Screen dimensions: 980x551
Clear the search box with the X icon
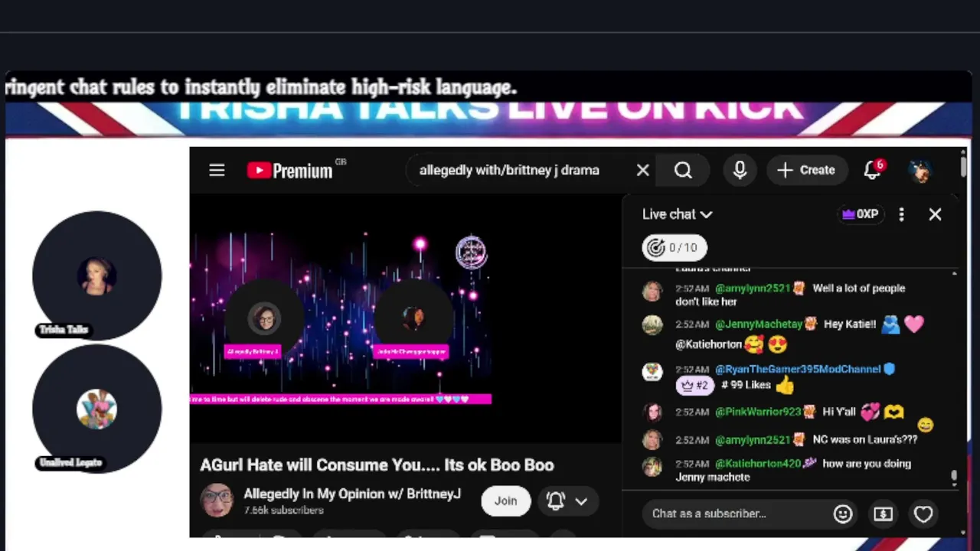click(643, 170)
